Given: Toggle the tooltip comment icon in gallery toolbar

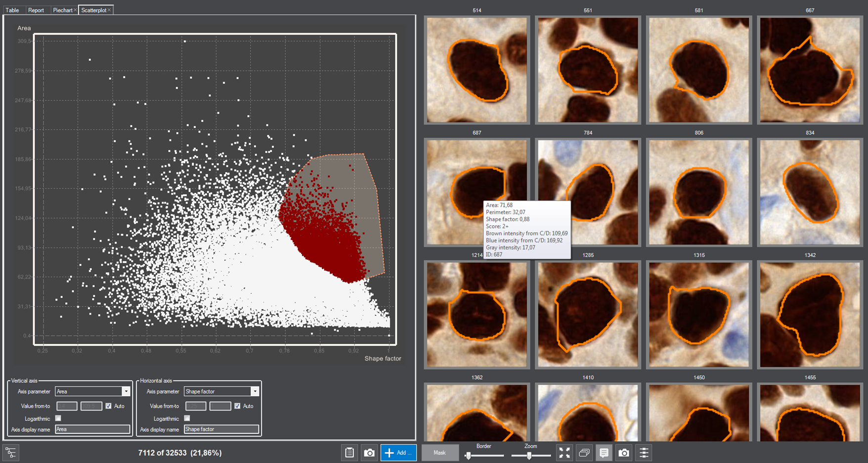Looking at the screenshot, I should tap(604, 453).
